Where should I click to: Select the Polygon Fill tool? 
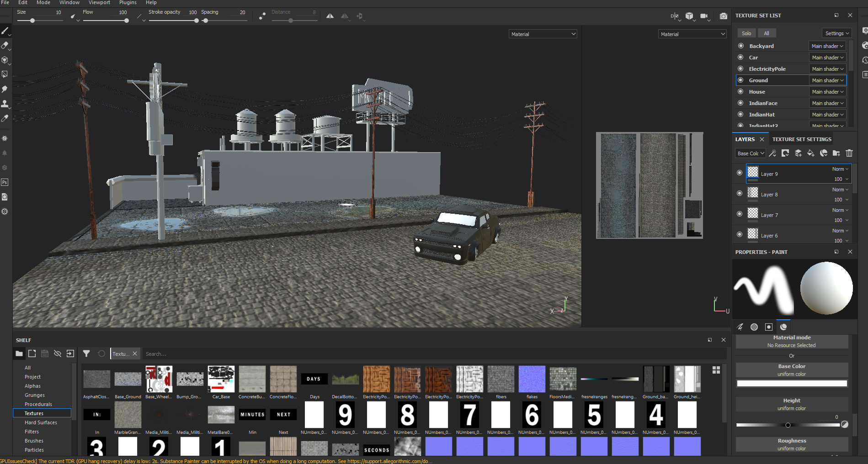[5, 74]
